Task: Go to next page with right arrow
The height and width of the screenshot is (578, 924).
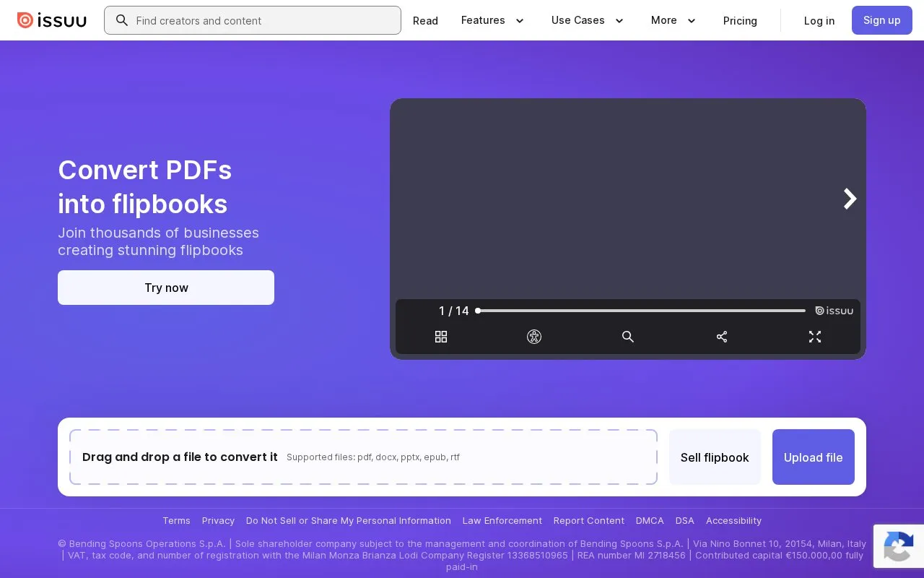Action: tap(850, 199)
